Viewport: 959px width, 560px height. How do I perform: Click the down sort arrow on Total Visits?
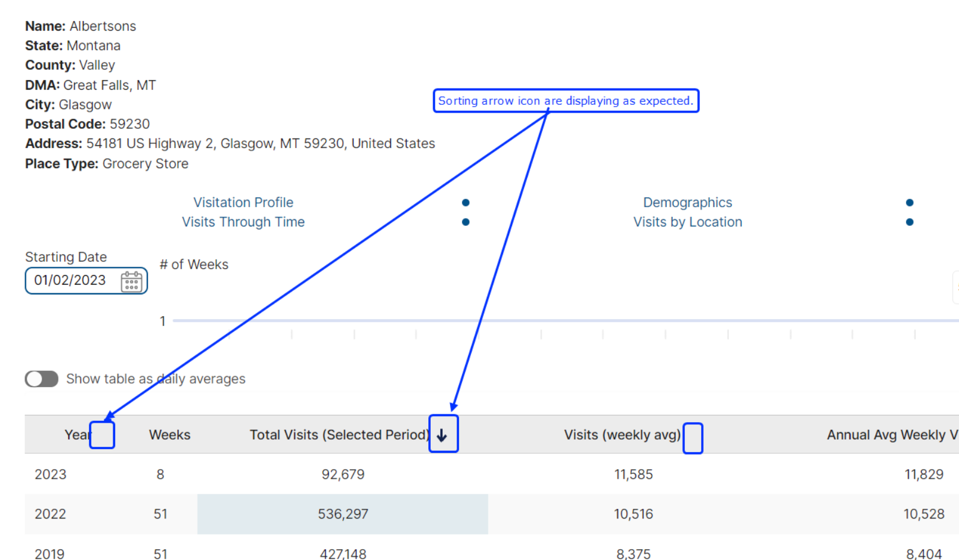pyautogui.click(x=442, y=435)
